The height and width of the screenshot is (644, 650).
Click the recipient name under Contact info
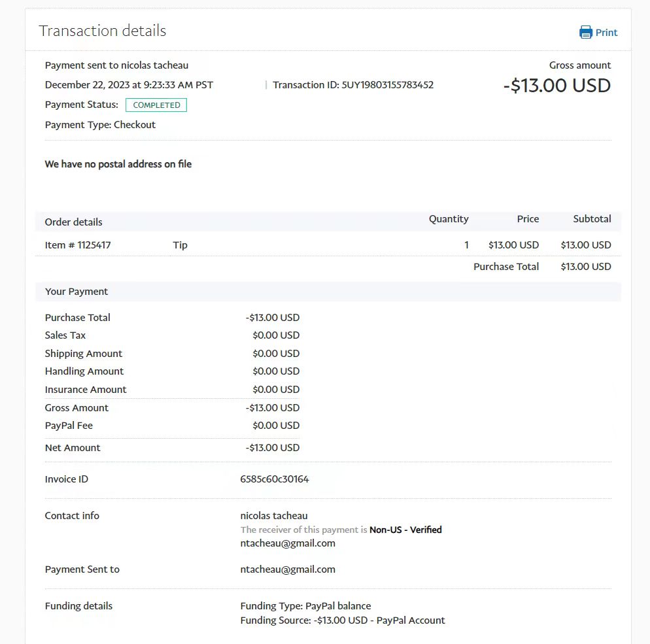(274, 516)
